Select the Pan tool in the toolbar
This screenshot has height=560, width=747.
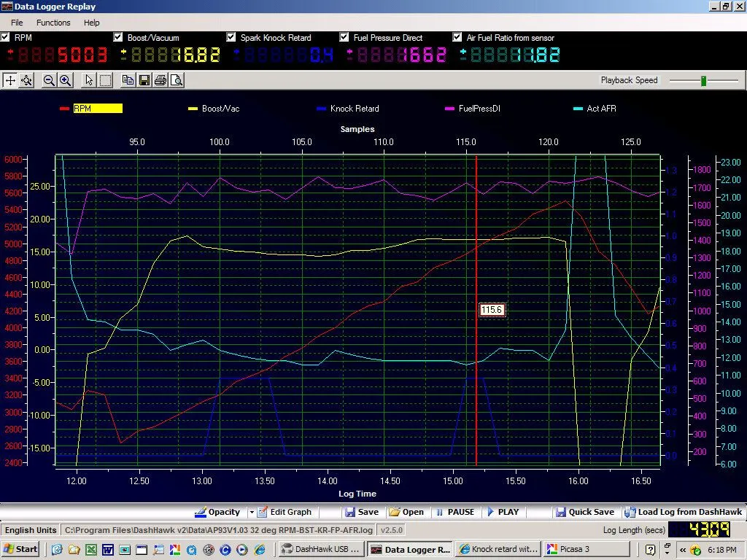point(9,80)
